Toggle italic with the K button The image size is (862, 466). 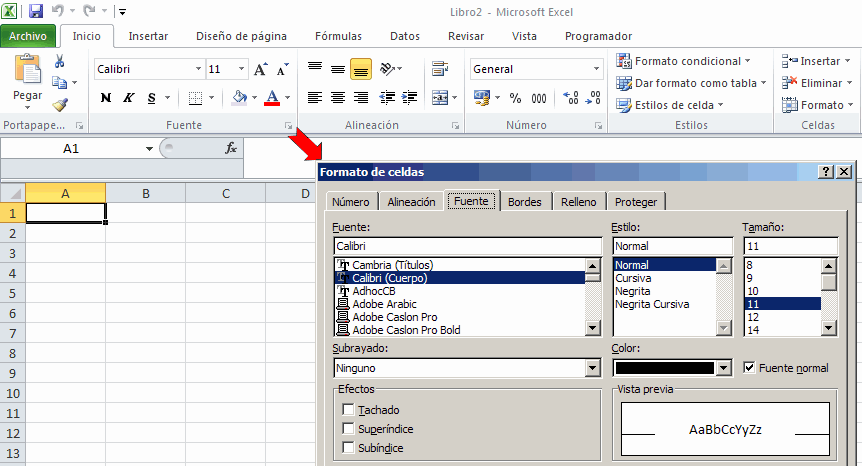pyautogui.click(x=128, y=98)
